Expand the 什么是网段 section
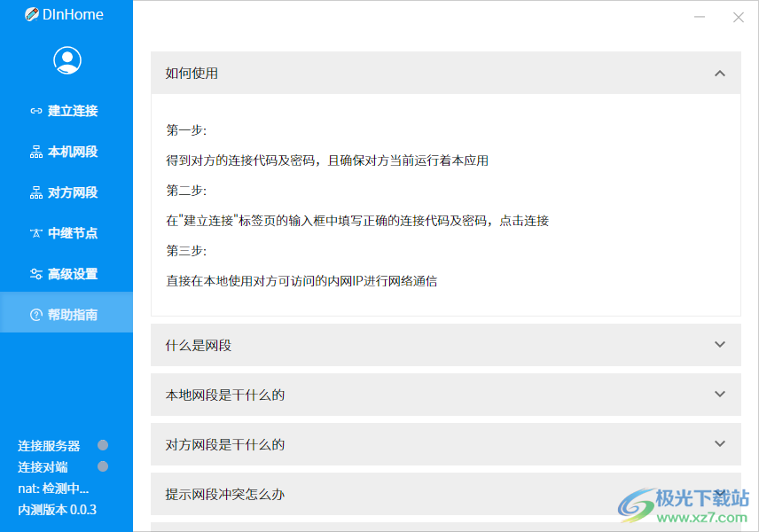Image resolution: width=759 pixels, height=532 pixels. pos(720,345)
